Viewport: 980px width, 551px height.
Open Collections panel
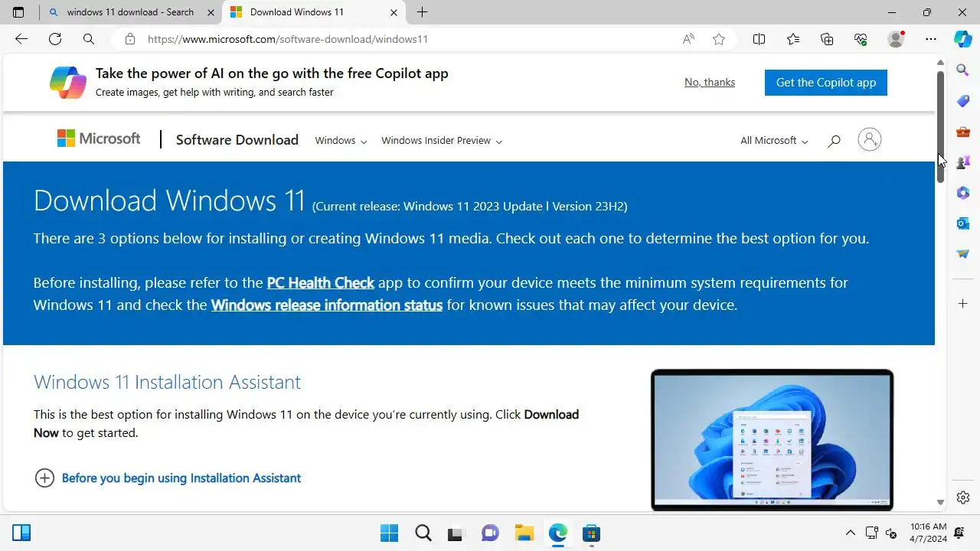[x=827, y=39]
